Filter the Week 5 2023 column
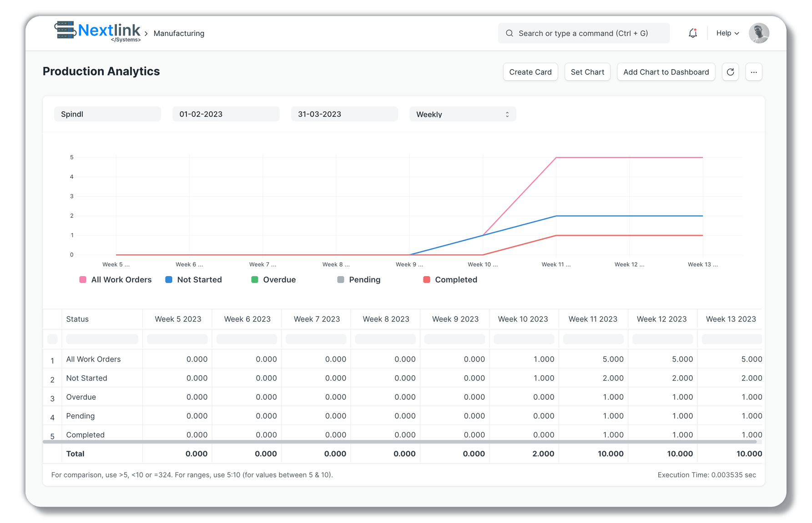Screen dimensions: 812x523 tap(177, 339)
